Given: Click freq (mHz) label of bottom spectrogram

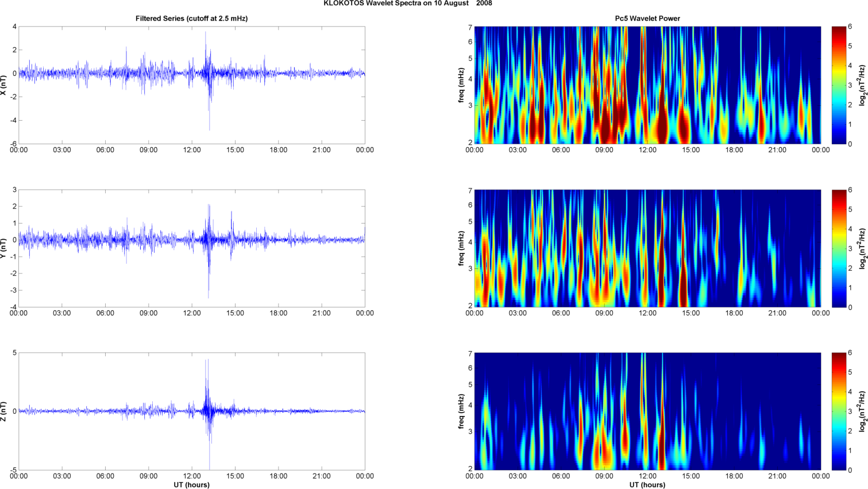Looking at the screenshot, I should (461, 411).
